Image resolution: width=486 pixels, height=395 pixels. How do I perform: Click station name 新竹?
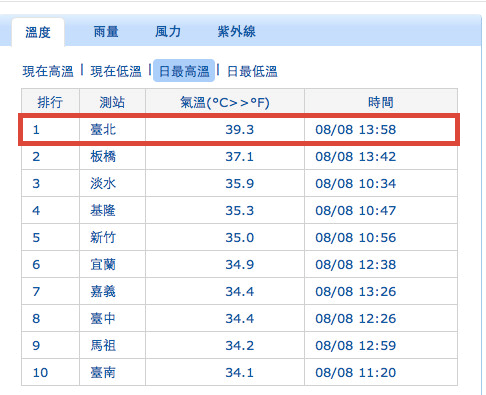point(103,237)
